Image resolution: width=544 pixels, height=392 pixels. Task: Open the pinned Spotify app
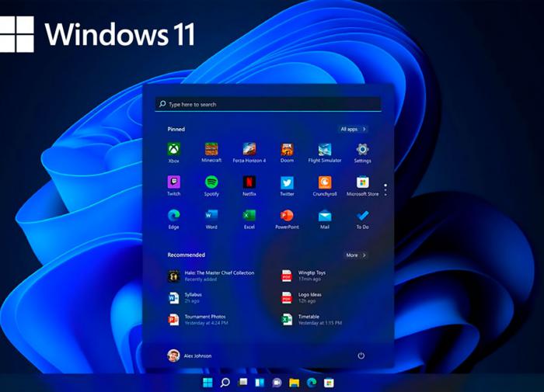(x=211, y=182)
